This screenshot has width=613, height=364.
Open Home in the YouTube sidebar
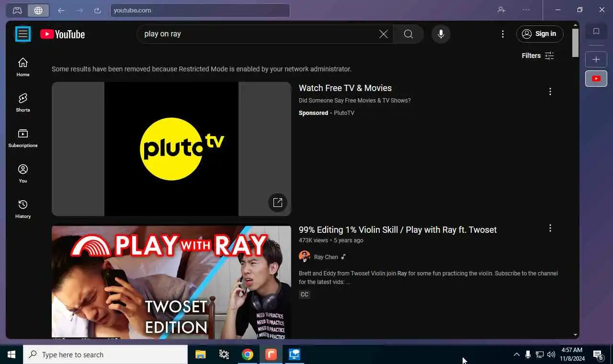(23, 67)
